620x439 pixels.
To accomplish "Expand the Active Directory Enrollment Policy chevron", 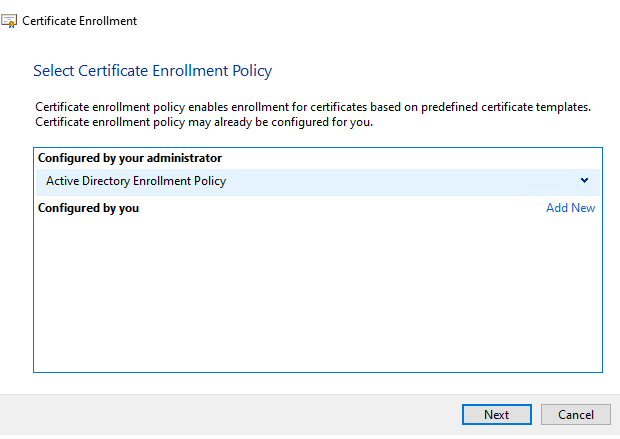I will (x=584, y=181).
